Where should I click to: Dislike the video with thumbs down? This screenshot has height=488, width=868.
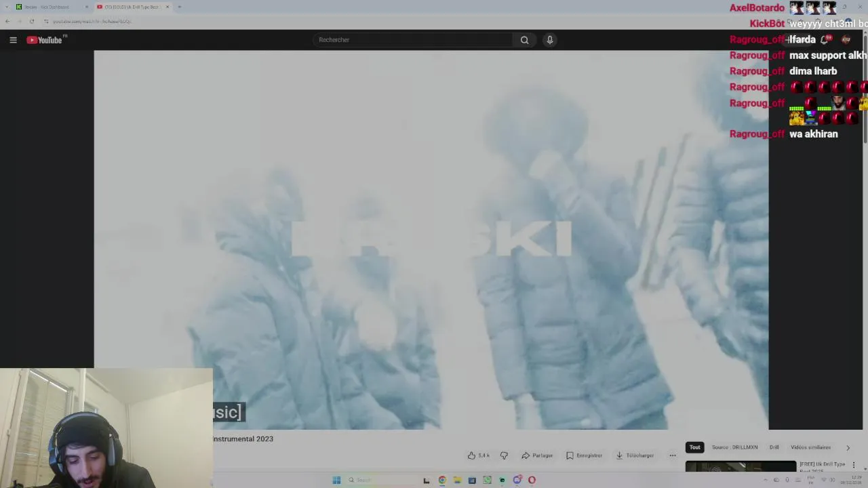click(x=504, y=455)
